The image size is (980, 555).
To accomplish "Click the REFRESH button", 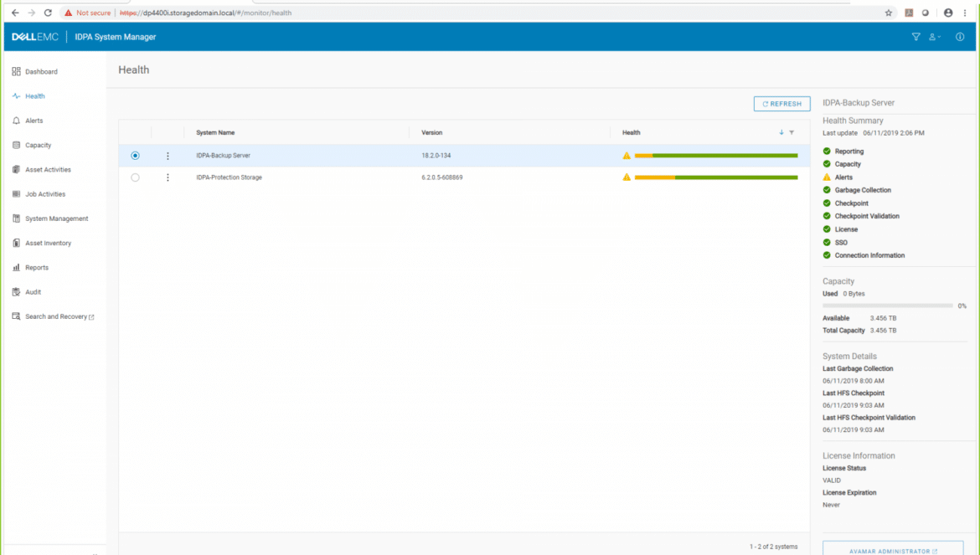I will [781, 104].
